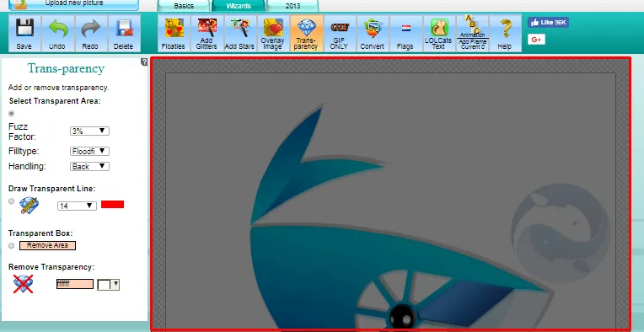This screenshot has width=644, height=332.
Task: Open the Help question mark
Action: (505, 33)
